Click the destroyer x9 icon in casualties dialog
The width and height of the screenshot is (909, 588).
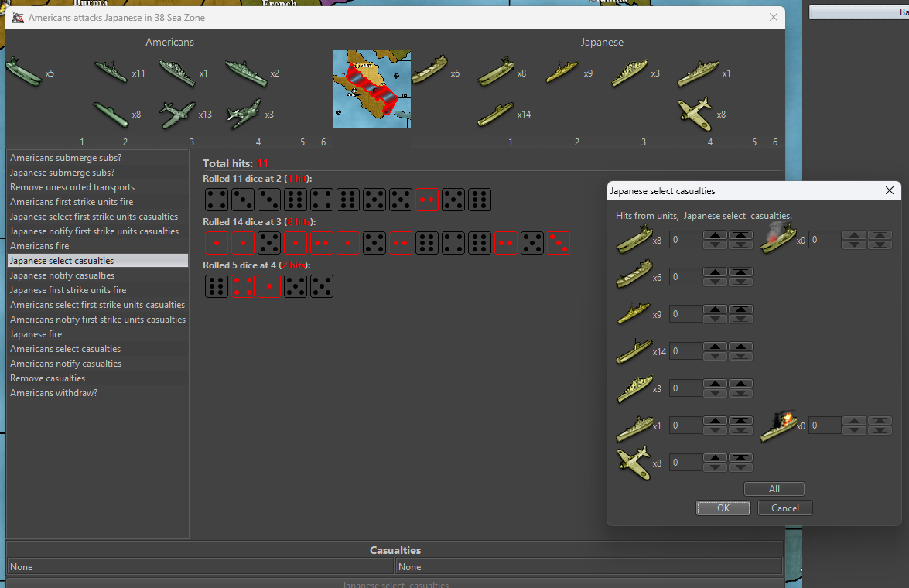(x=634, y=313)
